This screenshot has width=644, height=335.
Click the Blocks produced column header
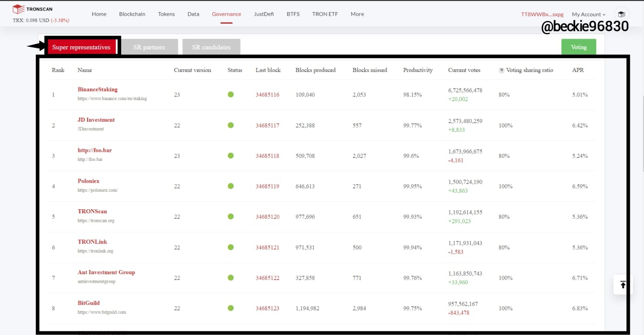315,70
